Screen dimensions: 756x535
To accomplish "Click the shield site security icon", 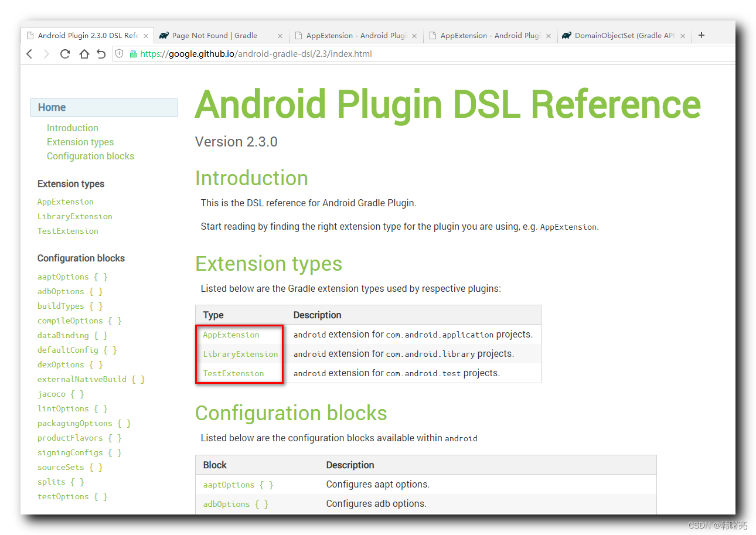I will point(120,54).
